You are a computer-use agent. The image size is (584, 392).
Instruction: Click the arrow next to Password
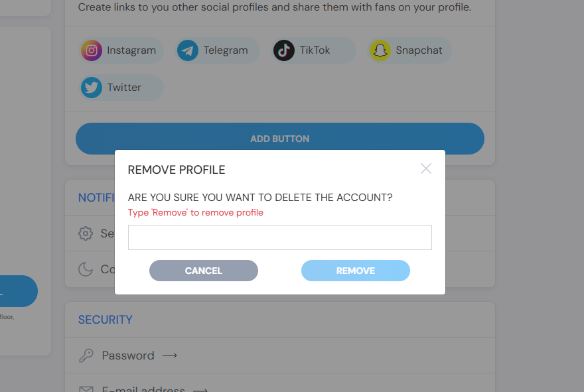coord(170,356)
